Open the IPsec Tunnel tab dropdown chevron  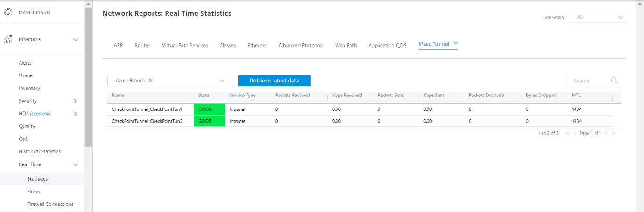click(x=456, y=44)
